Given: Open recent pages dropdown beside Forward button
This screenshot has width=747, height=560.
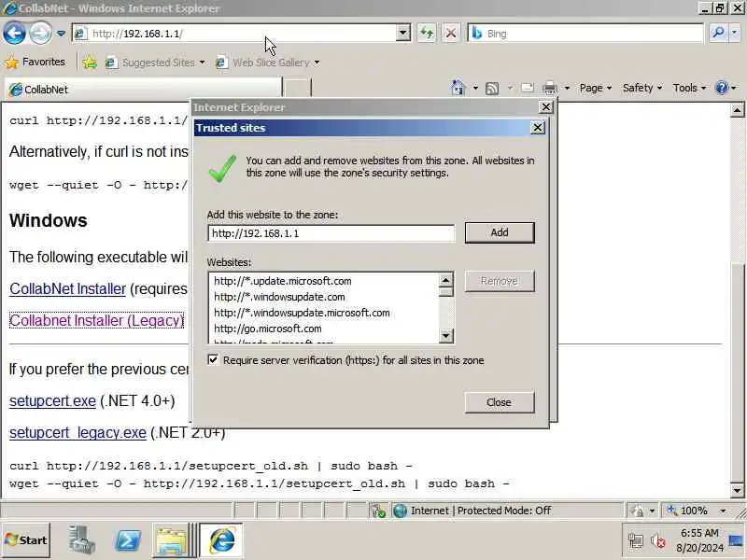Looking at the screenshot, I should 61,34.
